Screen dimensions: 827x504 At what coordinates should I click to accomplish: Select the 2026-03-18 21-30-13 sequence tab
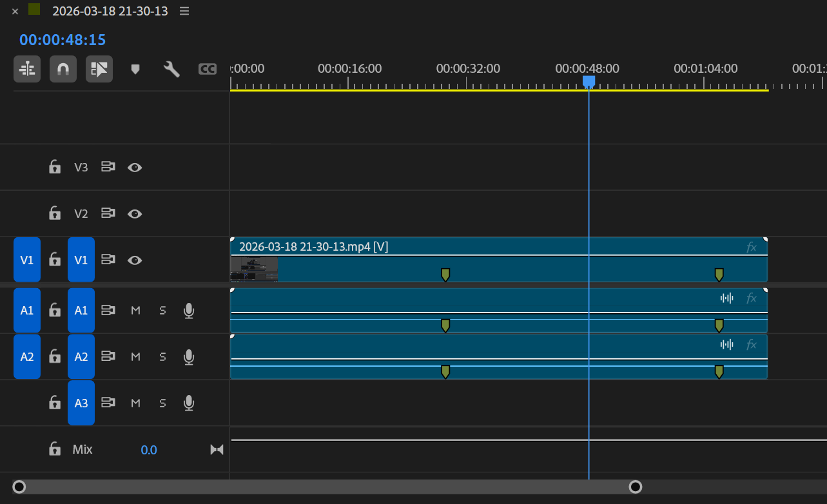[110, 11]
